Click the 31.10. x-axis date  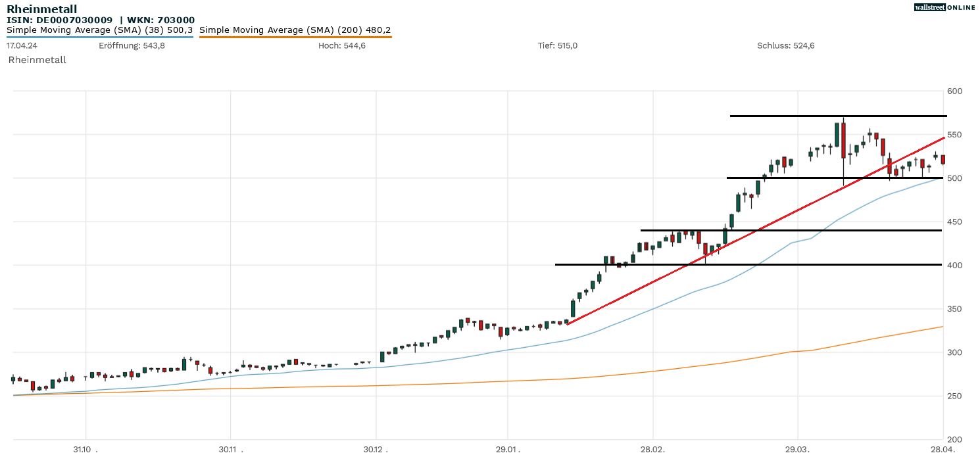click(x=86, y=449)
